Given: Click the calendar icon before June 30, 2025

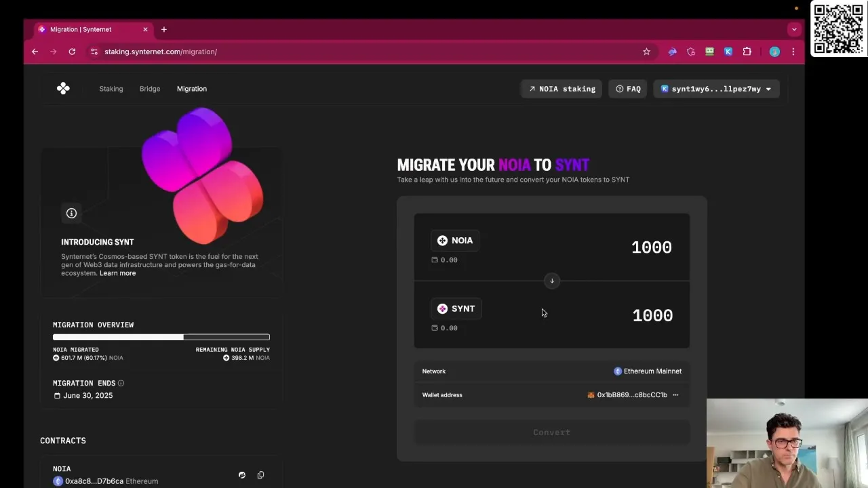Looking at the screenshot, I should point(57,395).
